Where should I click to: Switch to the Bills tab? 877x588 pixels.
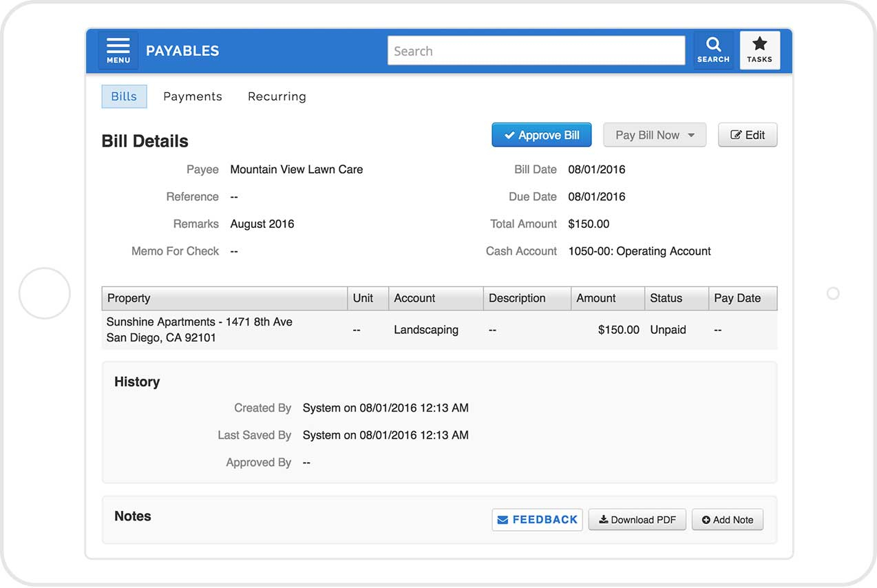point(124,96)
